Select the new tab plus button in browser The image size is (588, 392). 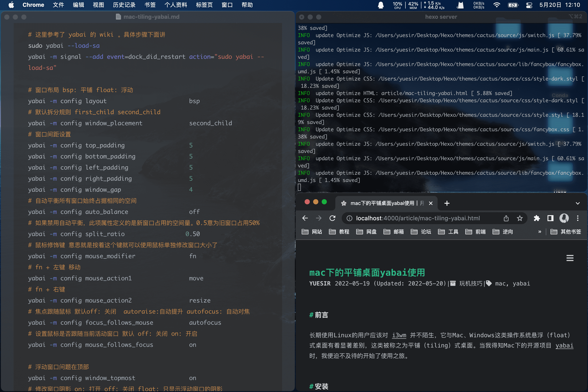coord(447,203)
